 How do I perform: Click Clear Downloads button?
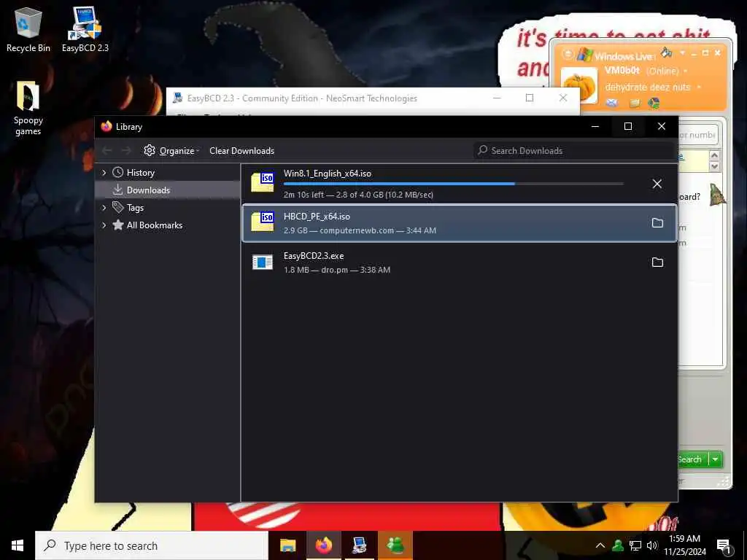click(x=241, y=150)
